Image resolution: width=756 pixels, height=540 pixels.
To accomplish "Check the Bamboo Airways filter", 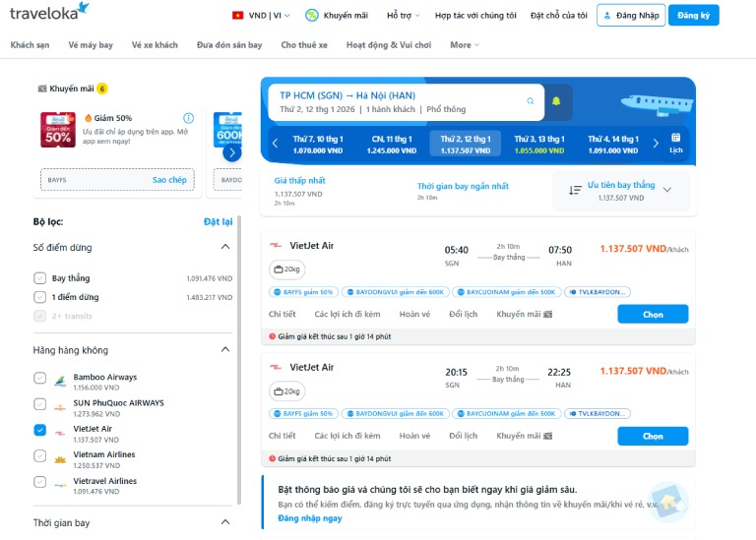I will coord(39,378).
